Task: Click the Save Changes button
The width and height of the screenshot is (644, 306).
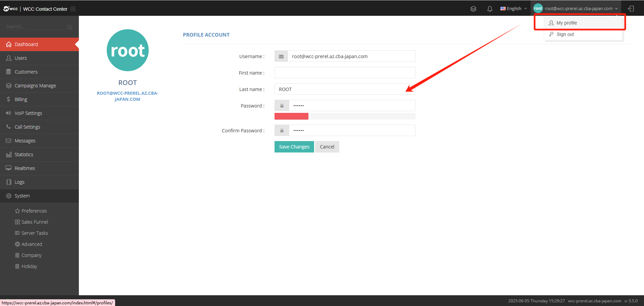Action: point(294,147)
